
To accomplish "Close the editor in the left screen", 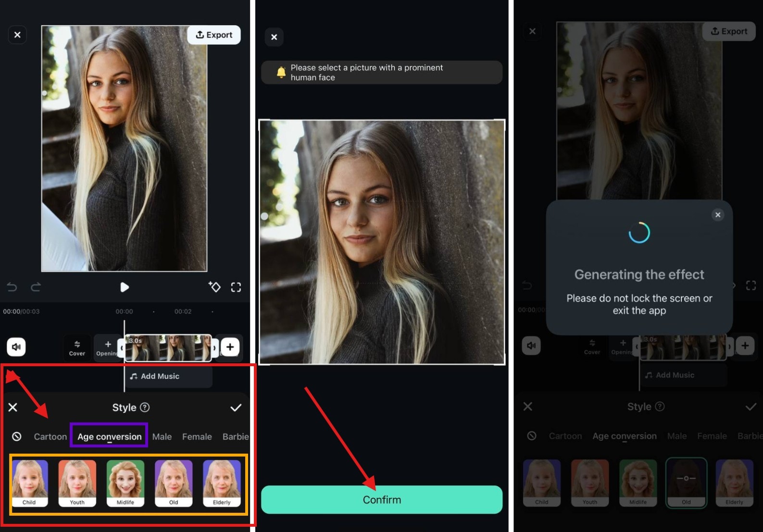I will 17,35.
